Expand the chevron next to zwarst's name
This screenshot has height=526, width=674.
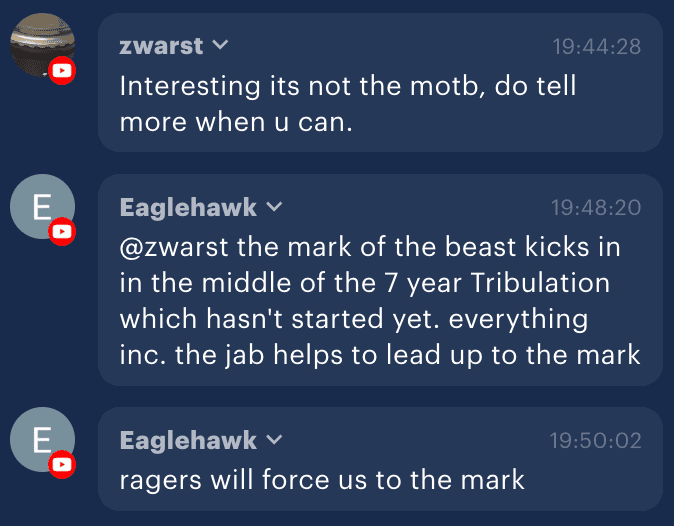pyautogui.click(x=221, y=45)
